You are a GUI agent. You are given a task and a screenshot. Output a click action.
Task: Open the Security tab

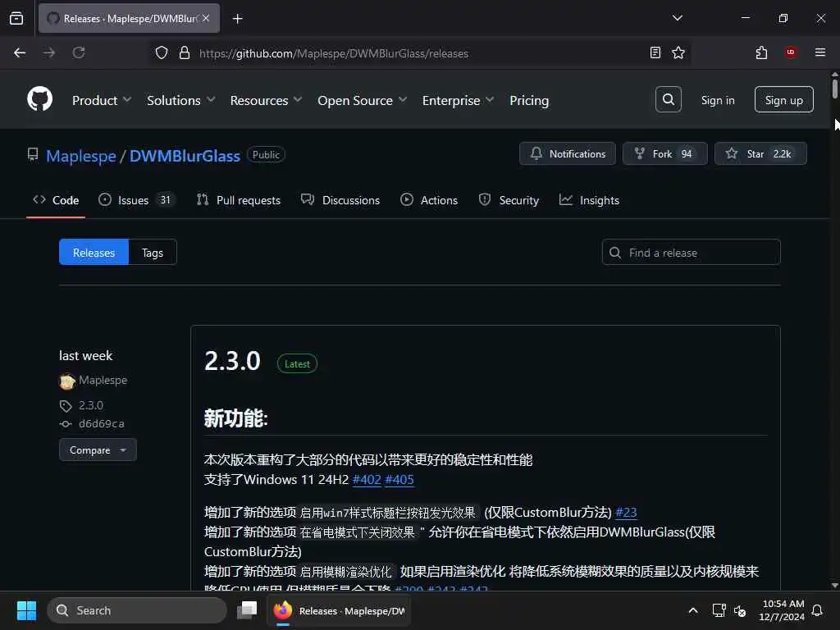pyautogui.click(x=509, y=200)
